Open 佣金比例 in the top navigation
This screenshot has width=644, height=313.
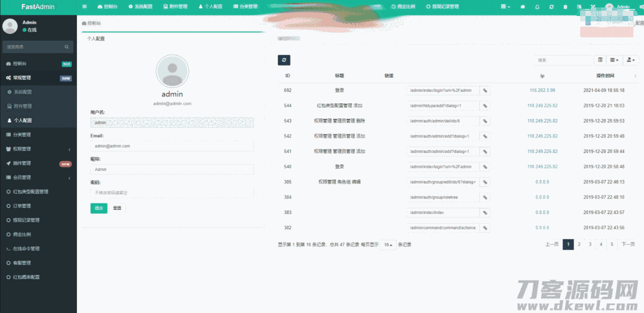pos(403,7)
